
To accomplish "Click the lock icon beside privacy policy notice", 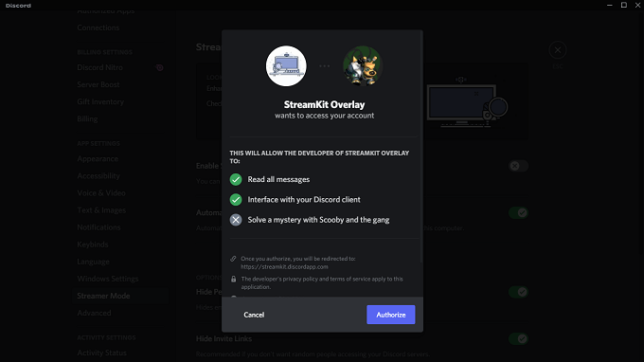I will (233, 279).
